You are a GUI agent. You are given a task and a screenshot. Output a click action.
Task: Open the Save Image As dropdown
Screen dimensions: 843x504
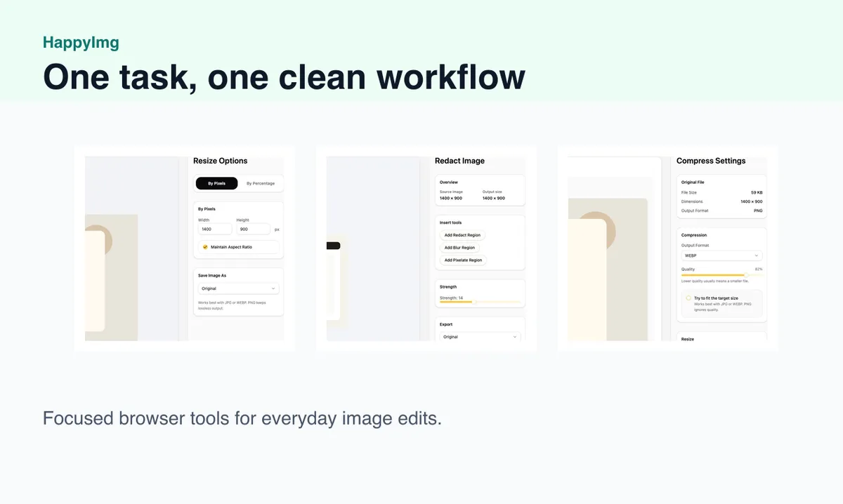(238, 289)
